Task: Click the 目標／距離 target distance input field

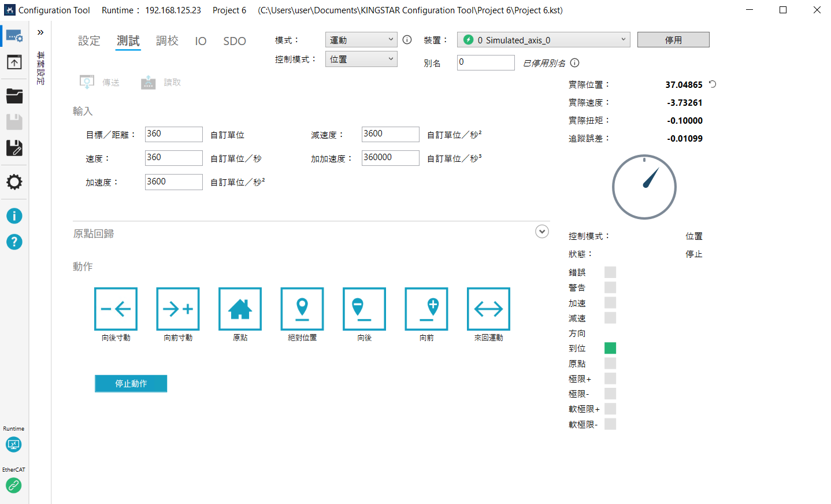Action: pyautogui.click(x=173, y=134)
